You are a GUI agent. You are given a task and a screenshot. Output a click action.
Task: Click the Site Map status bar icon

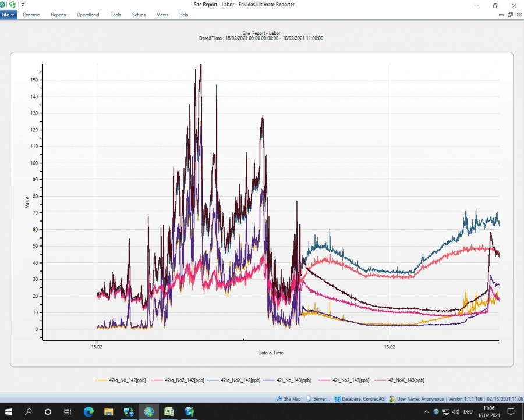pyautogui.click(x=280, y=399)
